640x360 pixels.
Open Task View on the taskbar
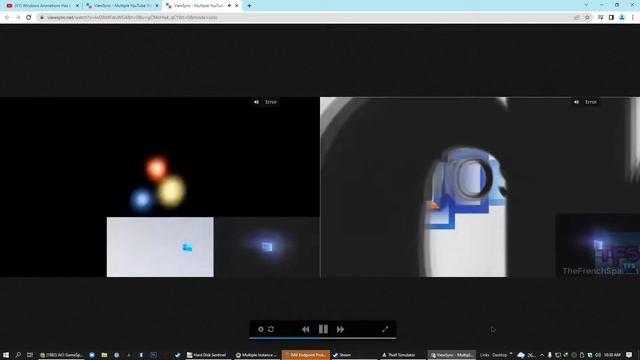coord(30,355)
